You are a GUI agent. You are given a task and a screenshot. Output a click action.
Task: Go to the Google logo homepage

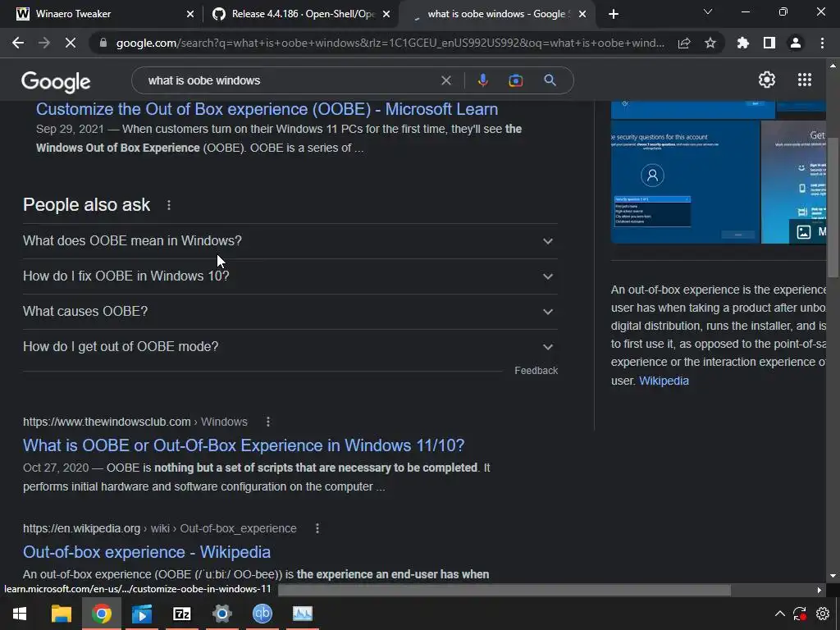(x=56, y=82)
